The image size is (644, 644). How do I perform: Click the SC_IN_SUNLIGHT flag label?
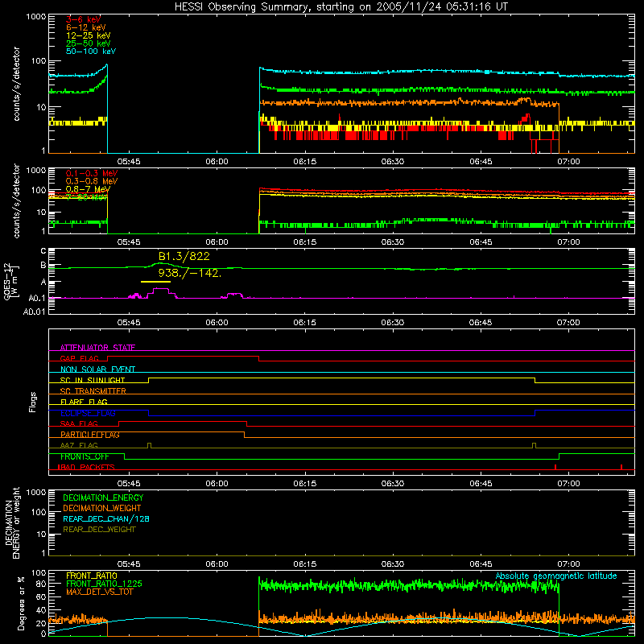pos(93,380)
